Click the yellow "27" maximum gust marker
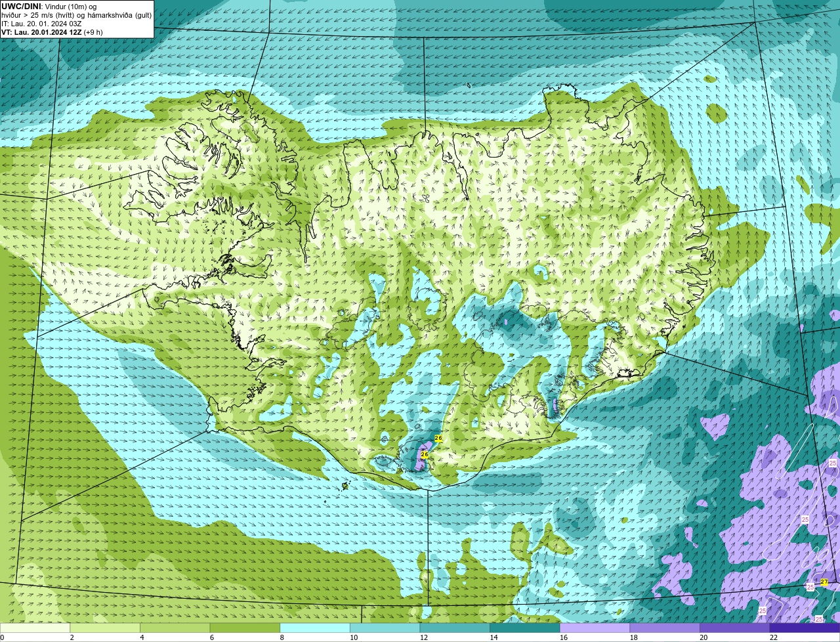840x642 pixels. point(824,582)
